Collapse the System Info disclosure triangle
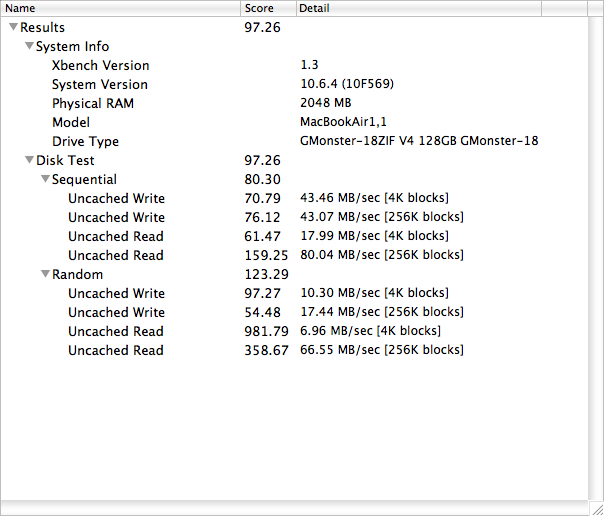 pos(29,46)
